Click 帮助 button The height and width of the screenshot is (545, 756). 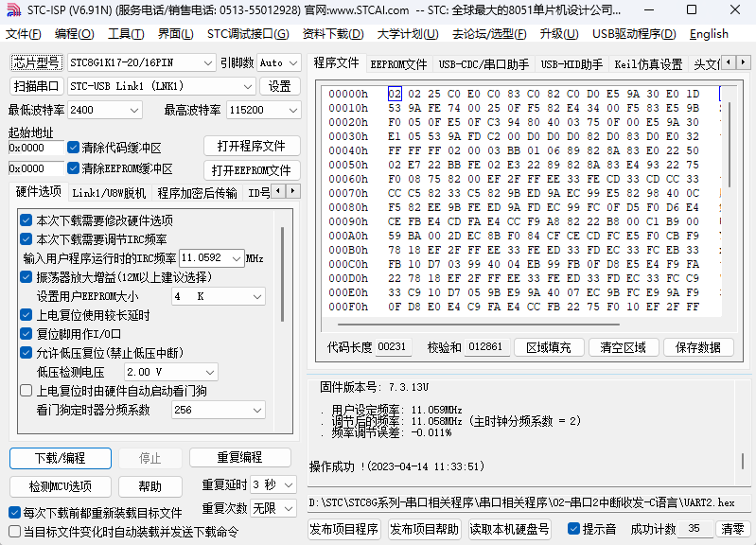[x=149, y=486]
